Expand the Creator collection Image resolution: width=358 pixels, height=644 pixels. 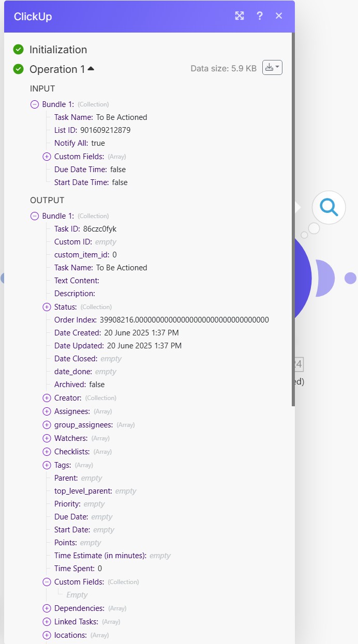(x=47, y=398)
